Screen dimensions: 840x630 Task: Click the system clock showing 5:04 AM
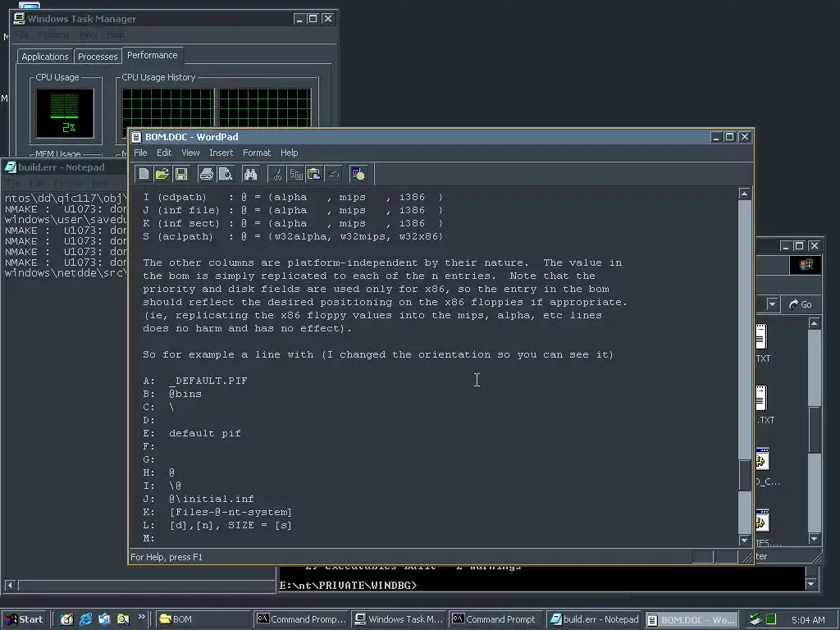[x=808, y=620]
